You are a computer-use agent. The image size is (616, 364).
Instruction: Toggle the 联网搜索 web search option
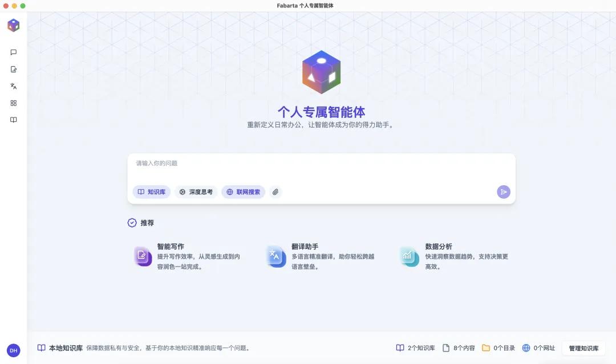click(x=243, y=192)
